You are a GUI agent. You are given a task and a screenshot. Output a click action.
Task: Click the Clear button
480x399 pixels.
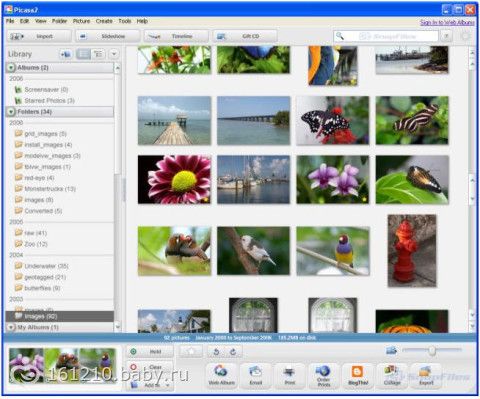click(150, 367)
